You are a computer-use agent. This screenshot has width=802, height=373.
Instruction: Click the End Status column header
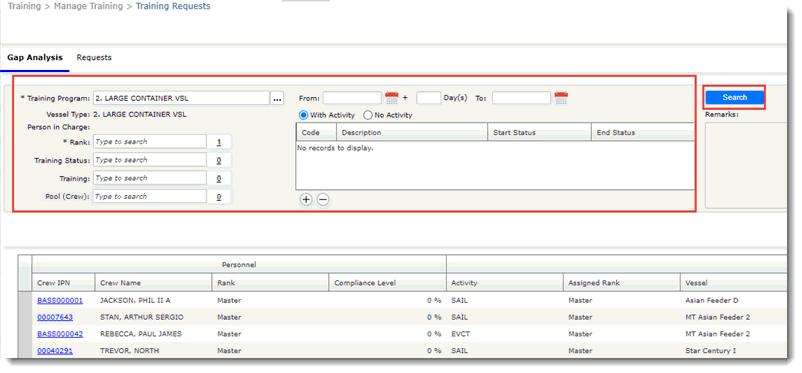[x=643, y=133]
